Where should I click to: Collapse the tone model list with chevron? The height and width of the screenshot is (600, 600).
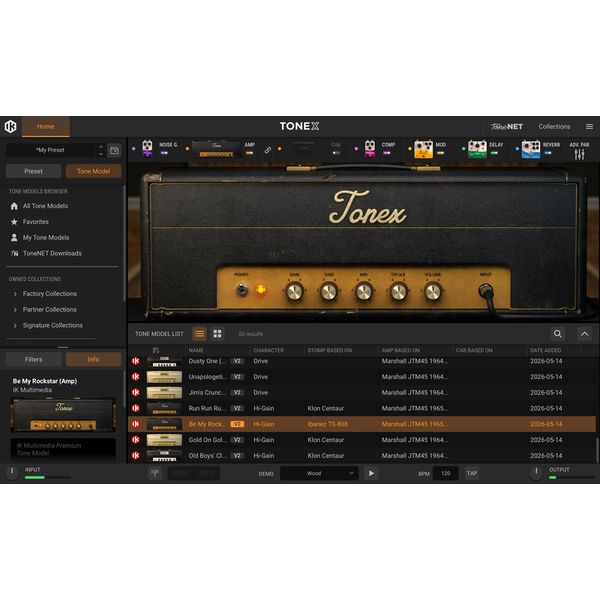coord(584,334)
